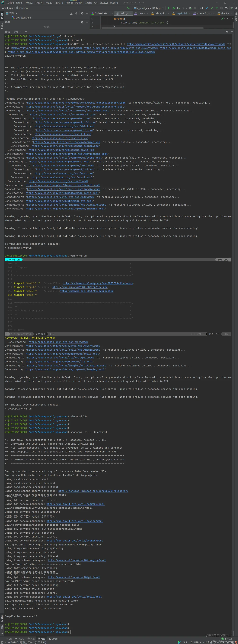Viewport: 238px width, 644px height.
Task: Open structure panel settings gear
Action: (82, 22)
